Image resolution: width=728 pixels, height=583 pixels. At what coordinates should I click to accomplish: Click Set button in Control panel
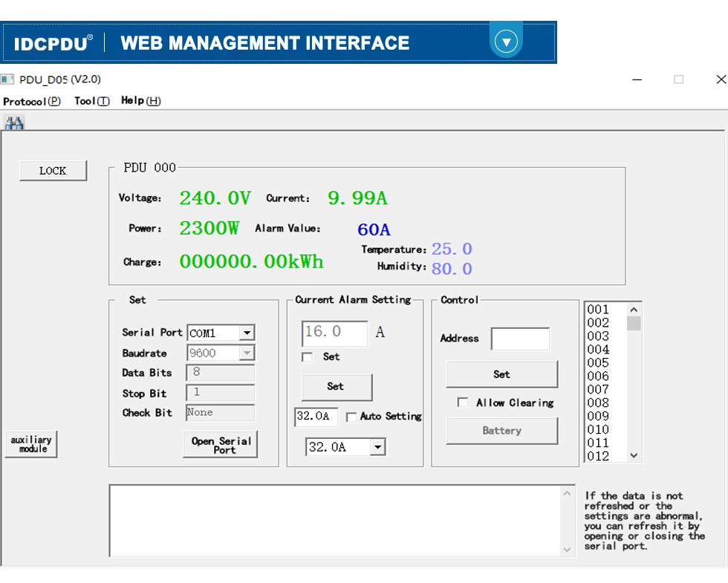point(502,374)
